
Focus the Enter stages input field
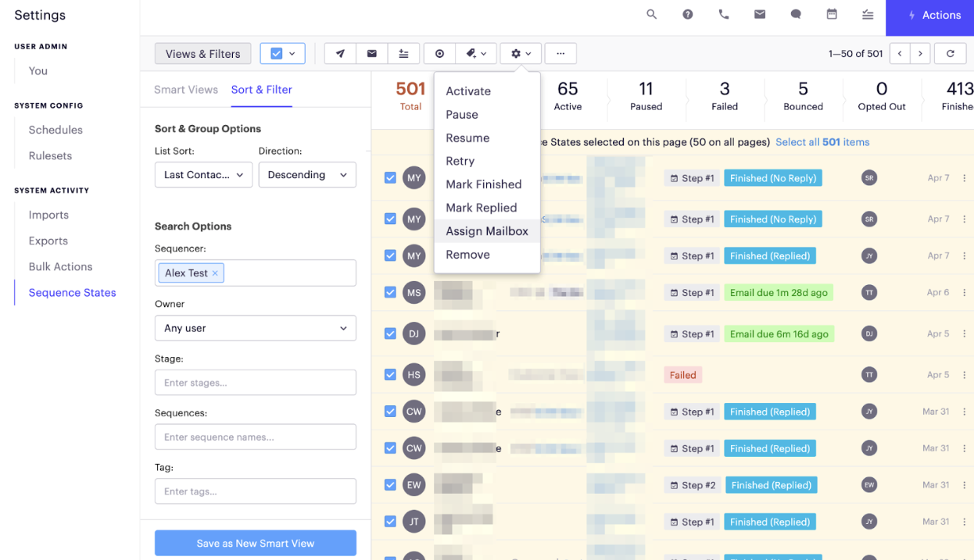tap(256, 383)
